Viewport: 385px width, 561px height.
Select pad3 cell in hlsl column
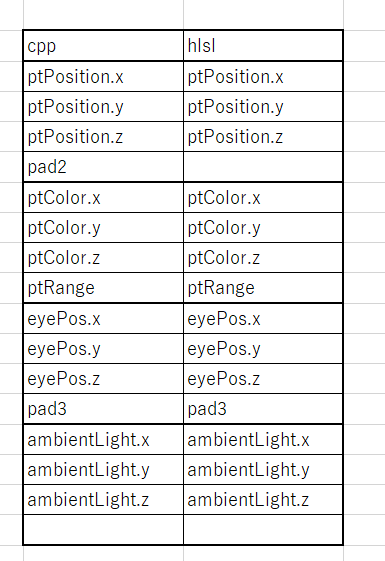263,409
